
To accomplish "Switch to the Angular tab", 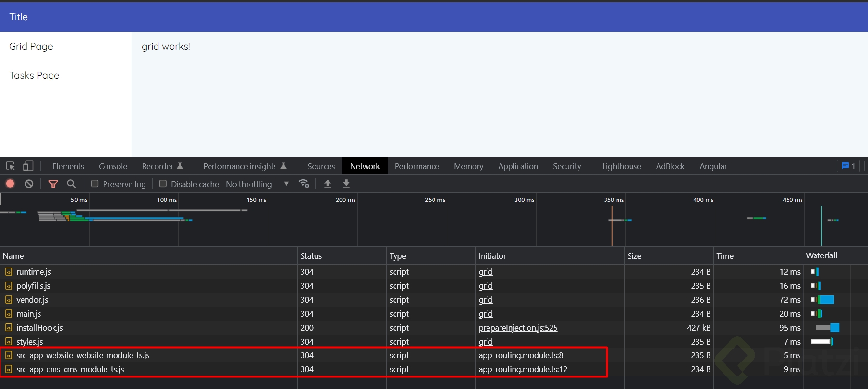I will [x=713, y=166].
